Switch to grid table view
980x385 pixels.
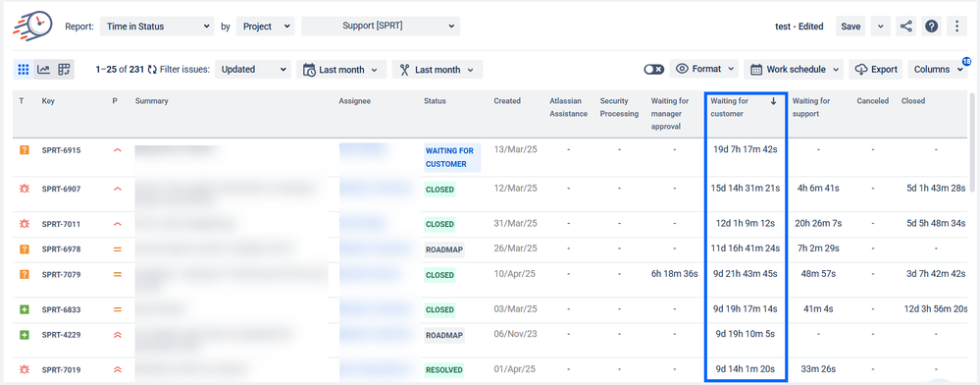[x=24, y=70]
